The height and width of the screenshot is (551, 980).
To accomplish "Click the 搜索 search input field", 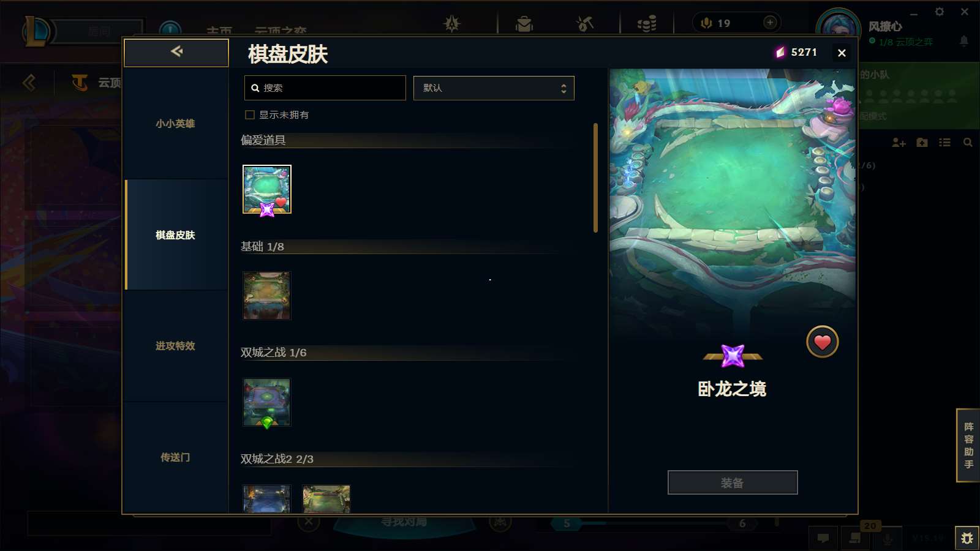I will [x=325, y=88].
